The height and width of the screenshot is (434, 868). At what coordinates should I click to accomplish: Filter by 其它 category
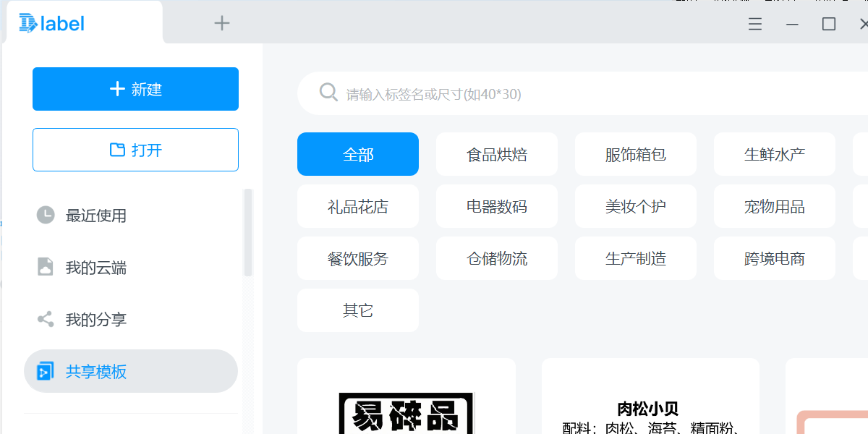(358, 310)
